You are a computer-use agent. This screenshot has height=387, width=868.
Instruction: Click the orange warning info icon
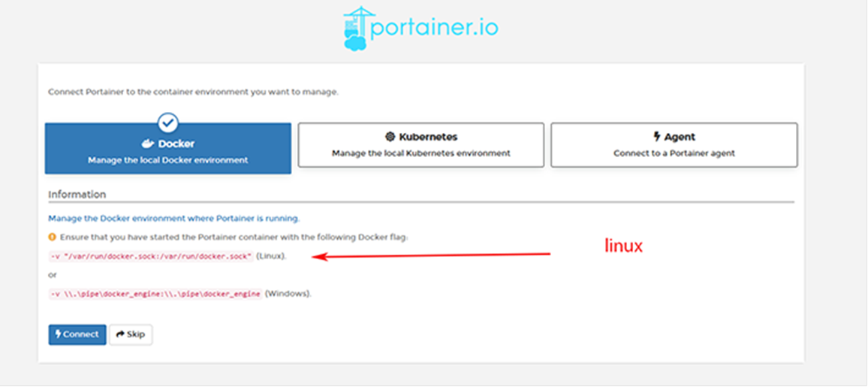[53, 237]
